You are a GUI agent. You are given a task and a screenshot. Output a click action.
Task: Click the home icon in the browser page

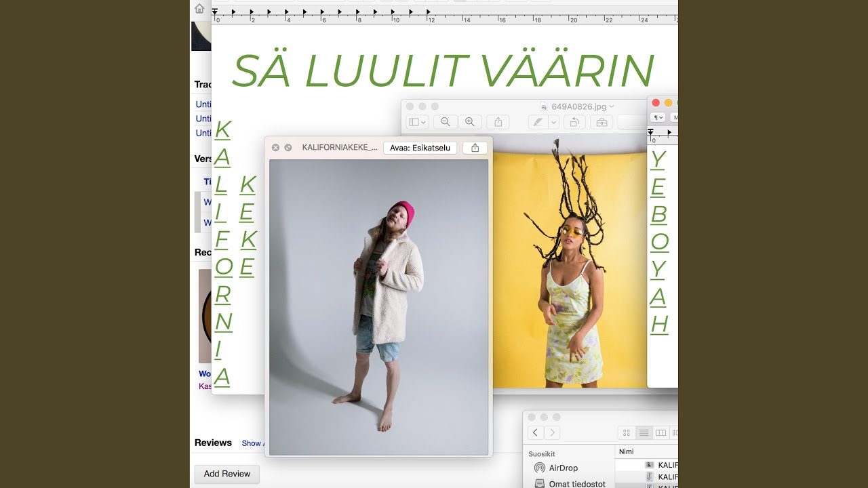click(x=199, y=9)
